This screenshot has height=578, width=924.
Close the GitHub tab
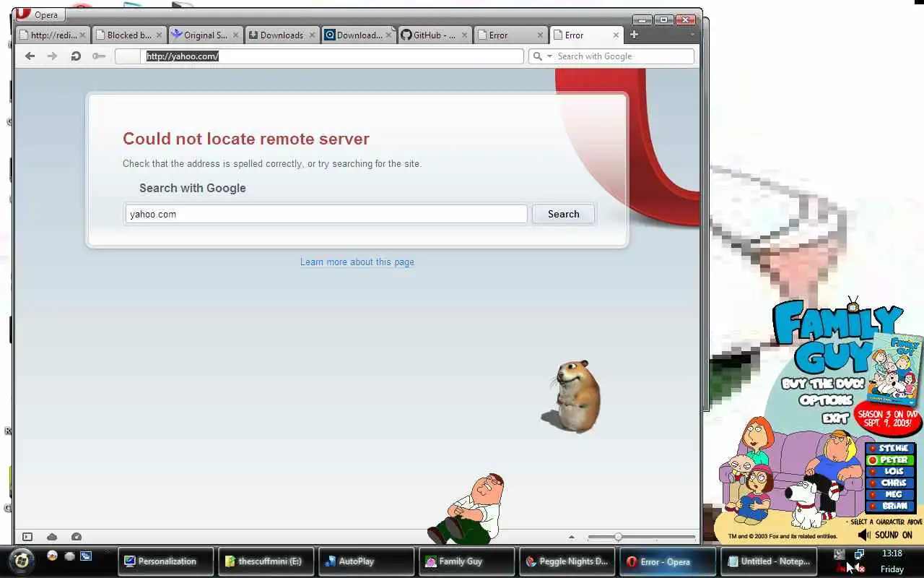click(x=464, y=35)
